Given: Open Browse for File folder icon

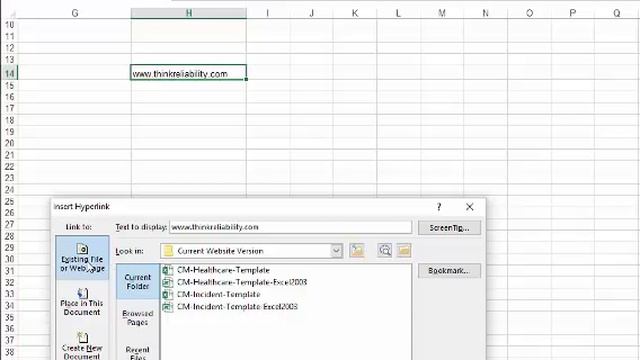Looking at the screenshot, I should 404,251.
